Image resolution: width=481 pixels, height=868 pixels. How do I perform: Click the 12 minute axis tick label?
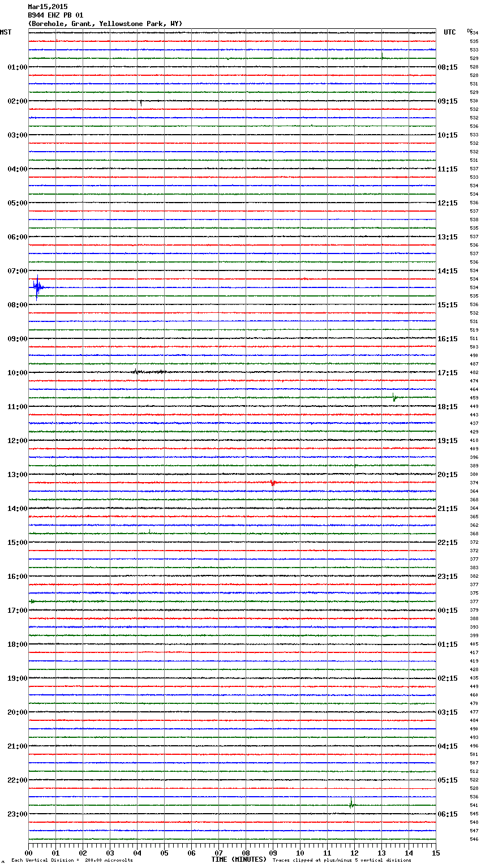354,853
